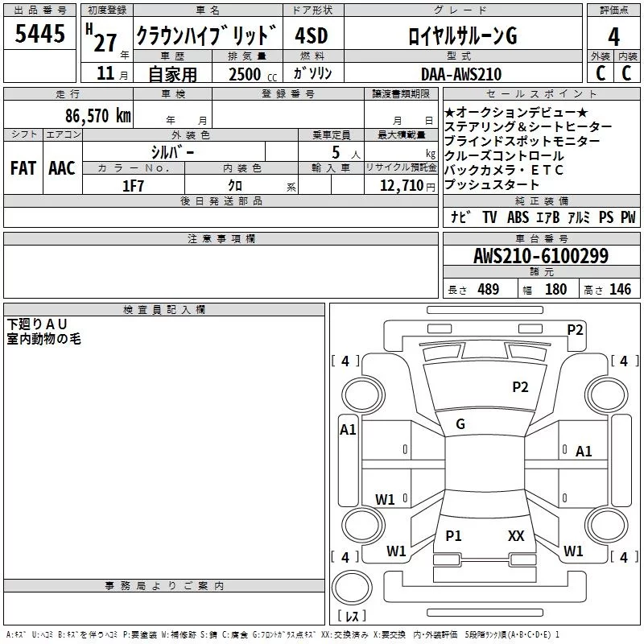The height and width of the screenshot is (644, 644).
Task: Click chassis number AWS210-6100299
Action: (541, 257)
